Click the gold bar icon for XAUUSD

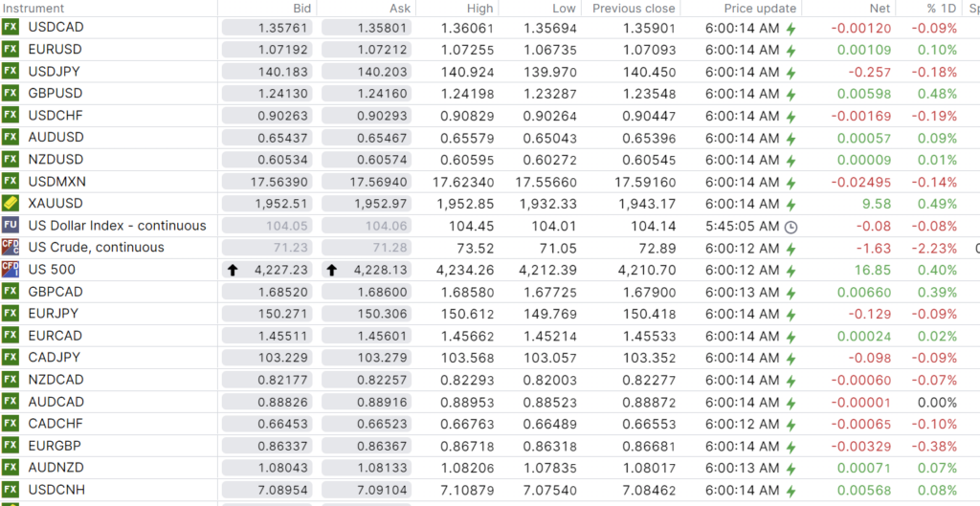coord(11,204)
